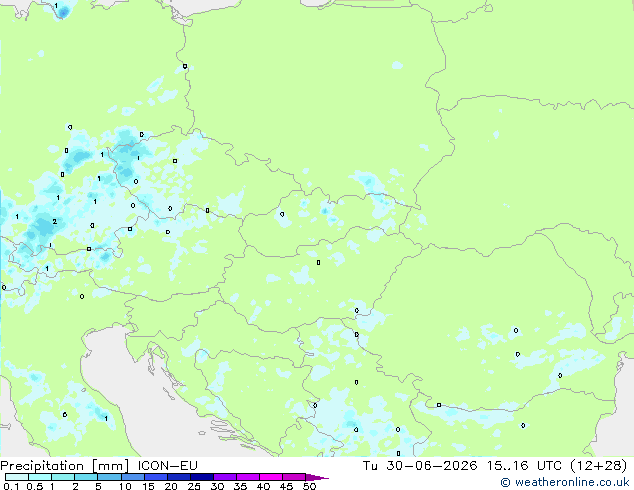
Task: Click the date 'Tu 30-06-2026'
Action: tap(420, 466)
